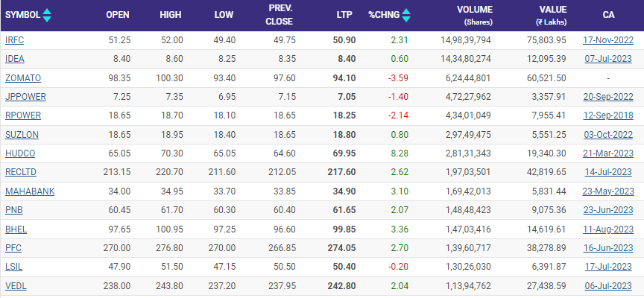644x298 pixels.
Task: Select VEDL LTP value 242.80
Action: [341, 285]
